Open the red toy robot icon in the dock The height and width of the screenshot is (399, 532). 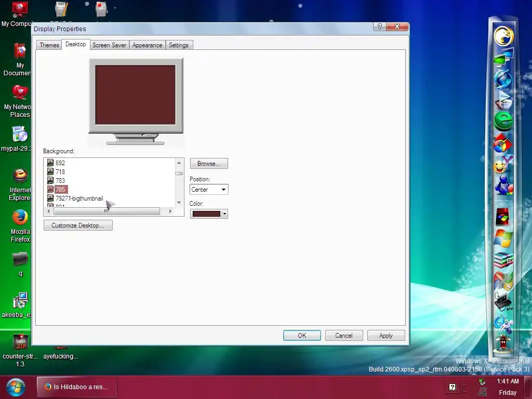[x=503, y=343]
